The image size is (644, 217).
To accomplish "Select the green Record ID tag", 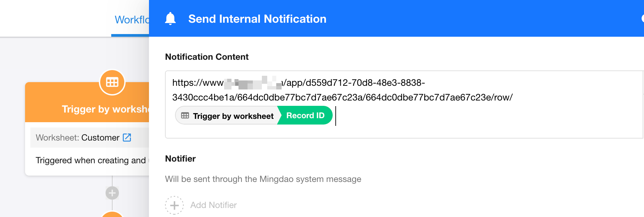I will (x=305, y=116).
